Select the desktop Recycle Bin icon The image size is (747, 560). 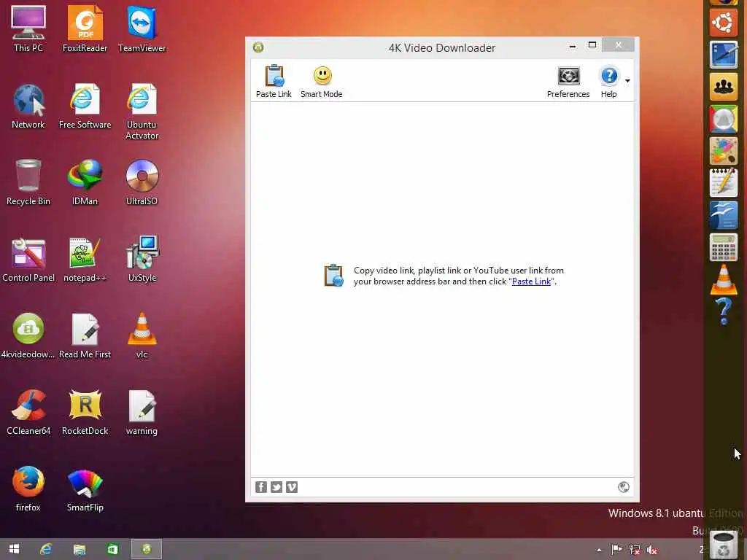point(28,182)
